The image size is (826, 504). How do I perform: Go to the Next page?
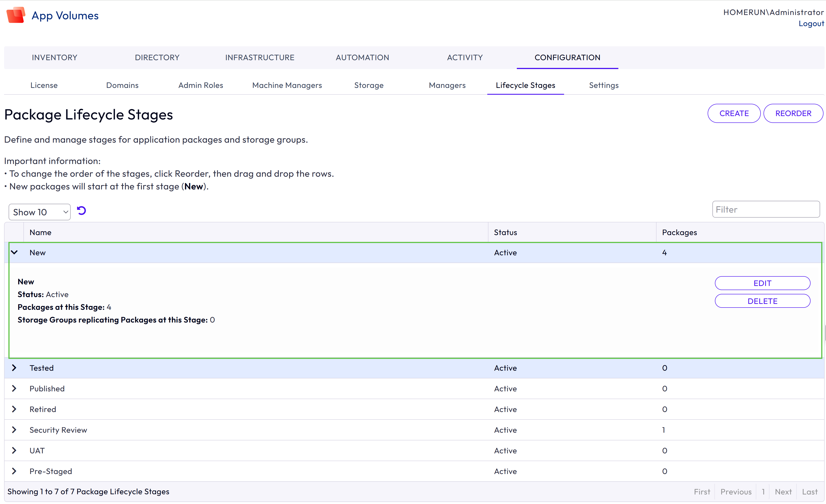(784, 492)
